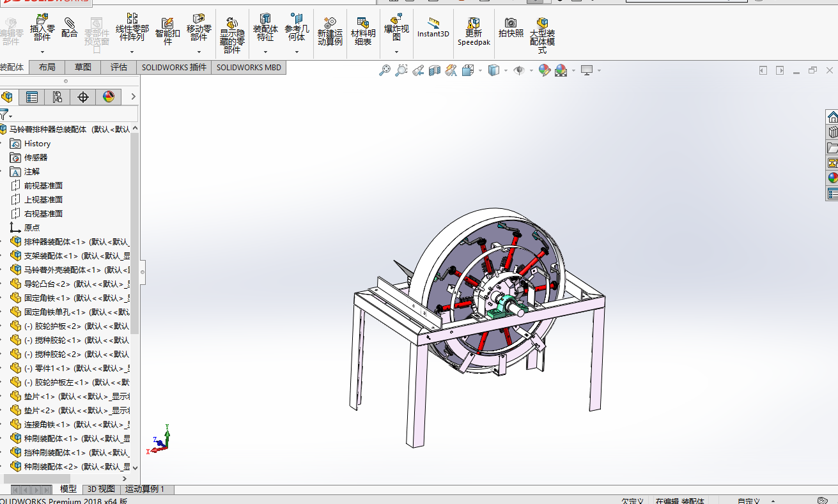Open the Hide/Show Items dropdown arrow

pos(531,70)
